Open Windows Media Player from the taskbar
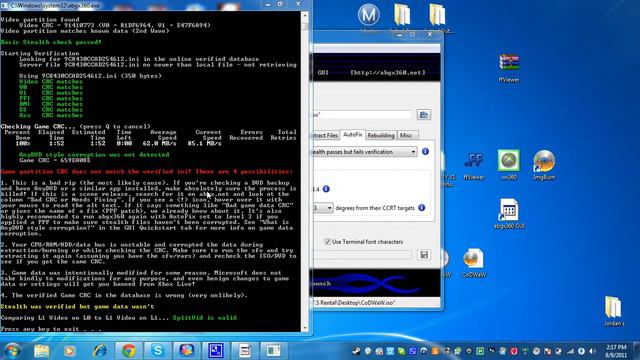This screenshot has height=360, width=640. click(69, 351)
